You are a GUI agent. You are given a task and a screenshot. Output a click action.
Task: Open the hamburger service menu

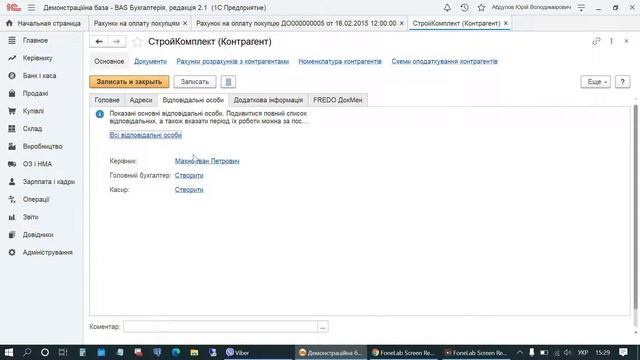point(31,7)
